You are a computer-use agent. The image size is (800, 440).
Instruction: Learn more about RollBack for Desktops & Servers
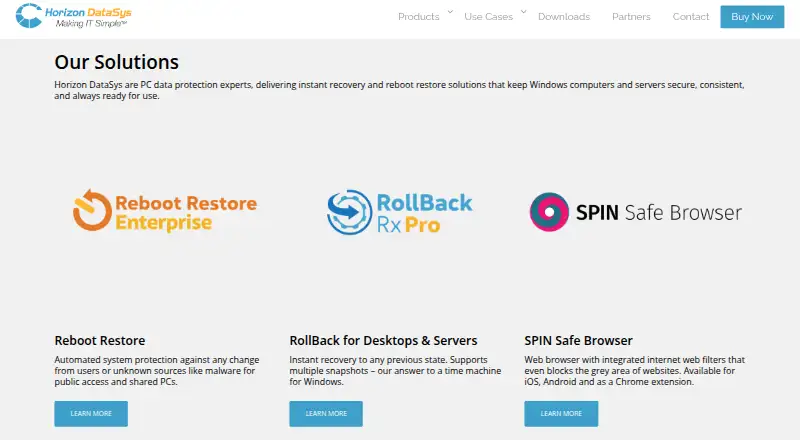[x=326, y=413]
